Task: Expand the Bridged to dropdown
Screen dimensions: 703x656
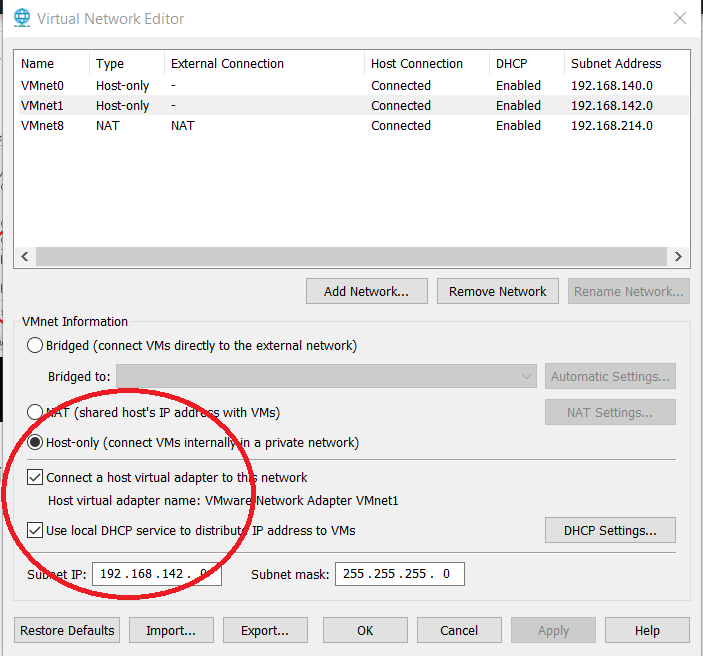Action: pos(527,377)
